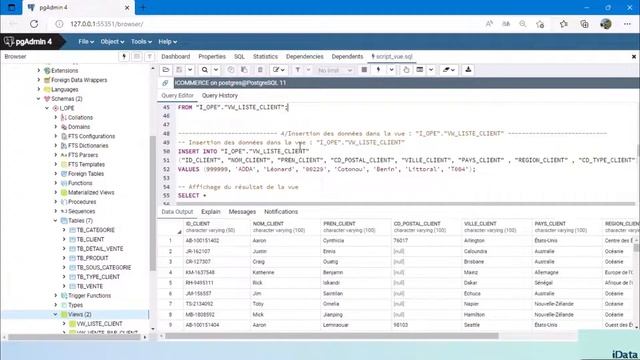Screen dimensions: 640x360
Task: Click the Download as CSV icon
Action: pos(468,70)
